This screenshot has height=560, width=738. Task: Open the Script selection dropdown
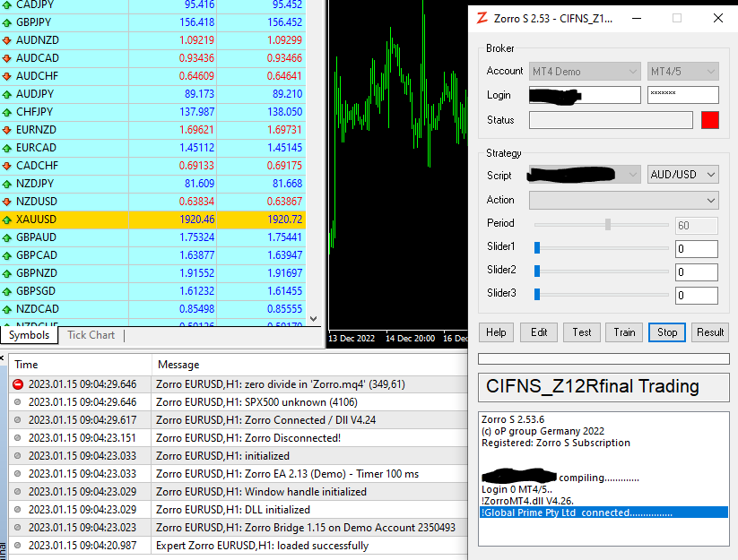point(584,175)
